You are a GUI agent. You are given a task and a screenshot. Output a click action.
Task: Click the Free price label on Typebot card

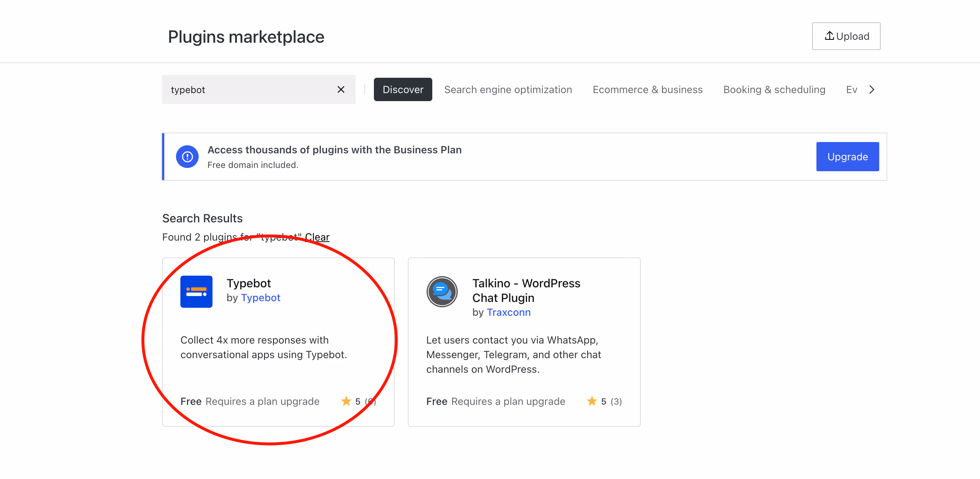coord(191,401)
